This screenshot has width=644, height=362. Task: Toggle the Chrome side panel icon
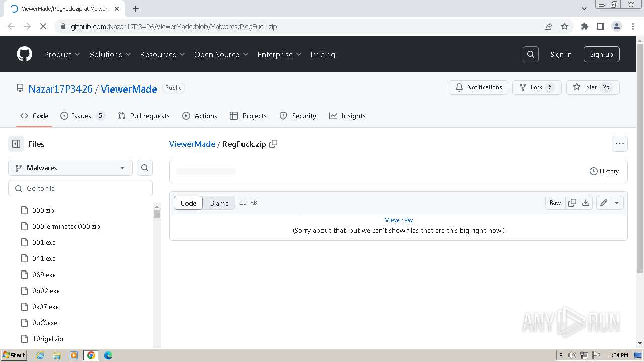click(601, 26)
